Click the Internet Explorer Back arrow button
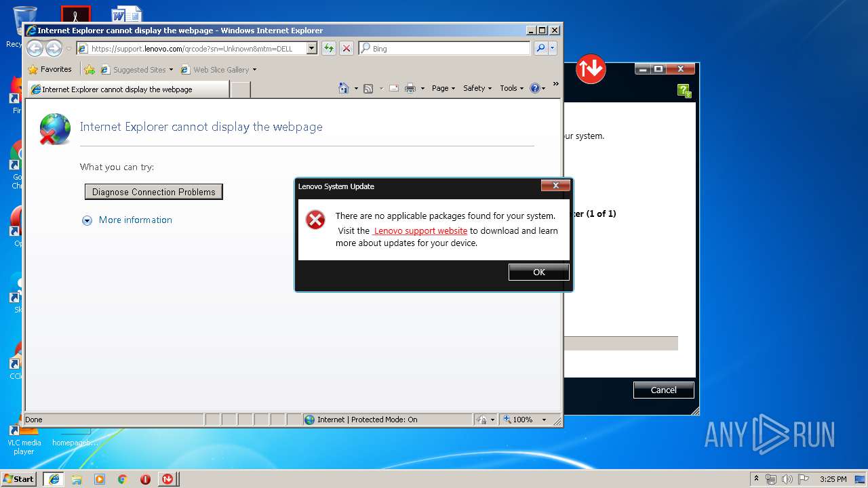Viewport: 868px width, 488px height. pos(35,48)
